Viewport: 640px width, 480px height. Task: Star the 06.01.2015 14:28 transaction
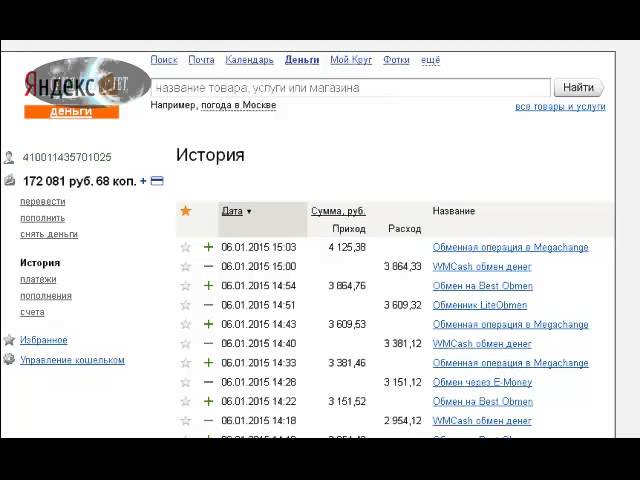pyautogui.click(x=186, y=382)
